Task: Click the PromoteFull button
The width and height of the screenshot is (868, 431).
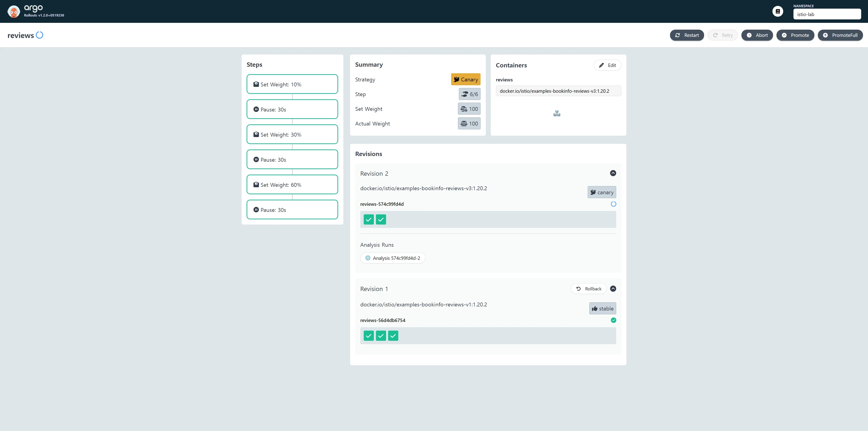Action: pyautogui.click(x=840, y=35)
